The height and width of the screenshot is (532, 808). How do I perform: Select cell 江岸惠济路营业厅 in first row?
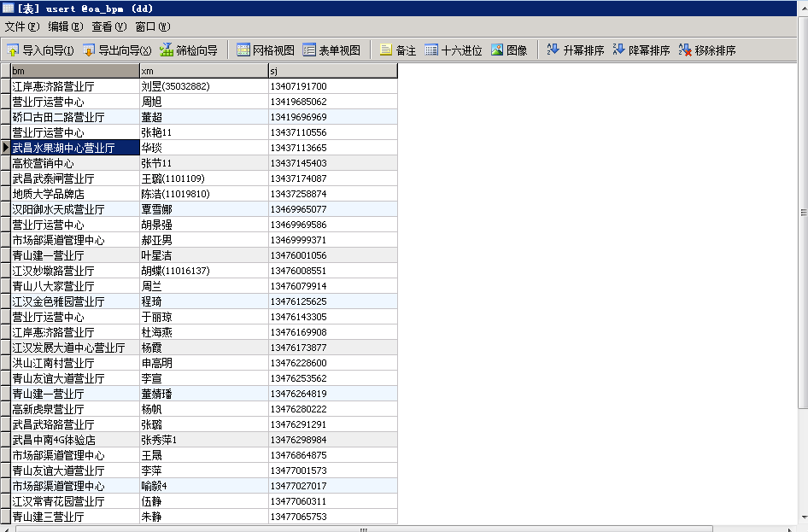(75, 86)
